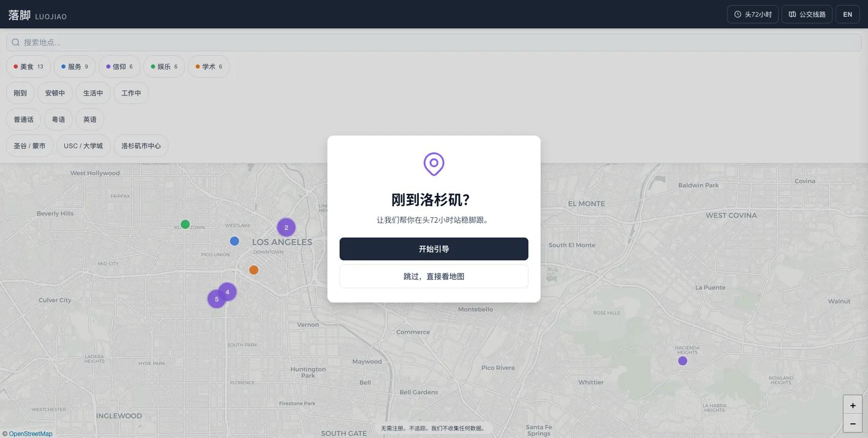Click the purple cluster marker labeled 2
Viewport: 868px width, 438px height.
286,227
